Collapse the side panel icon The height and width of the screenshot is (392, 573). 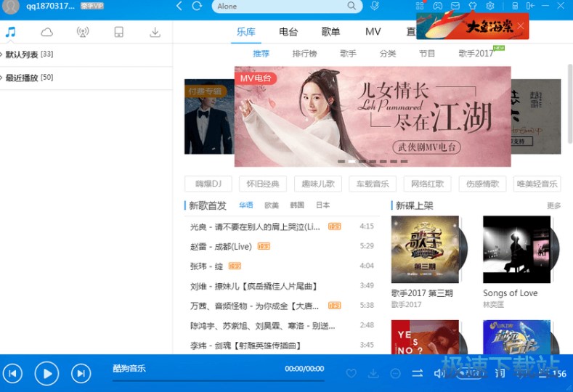click(530, 6)
